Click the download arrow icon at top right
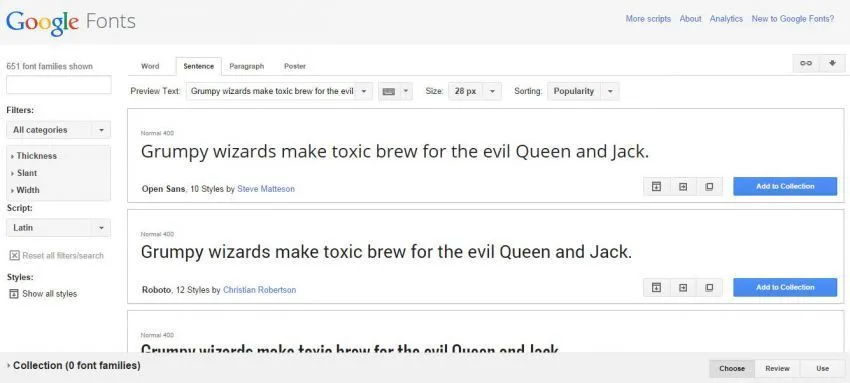Screen dimensions: 850x383 click(x=832, y=63)
